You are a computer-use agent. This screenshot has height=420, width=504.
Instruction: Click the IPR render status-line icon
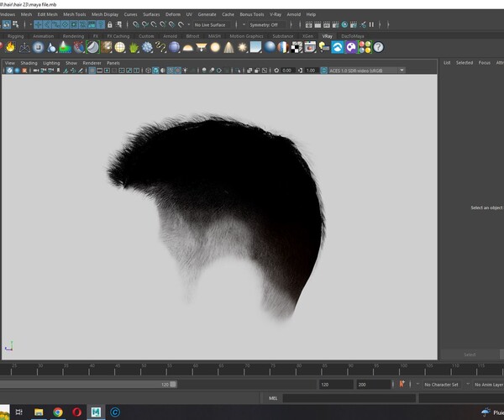[326, 24]
